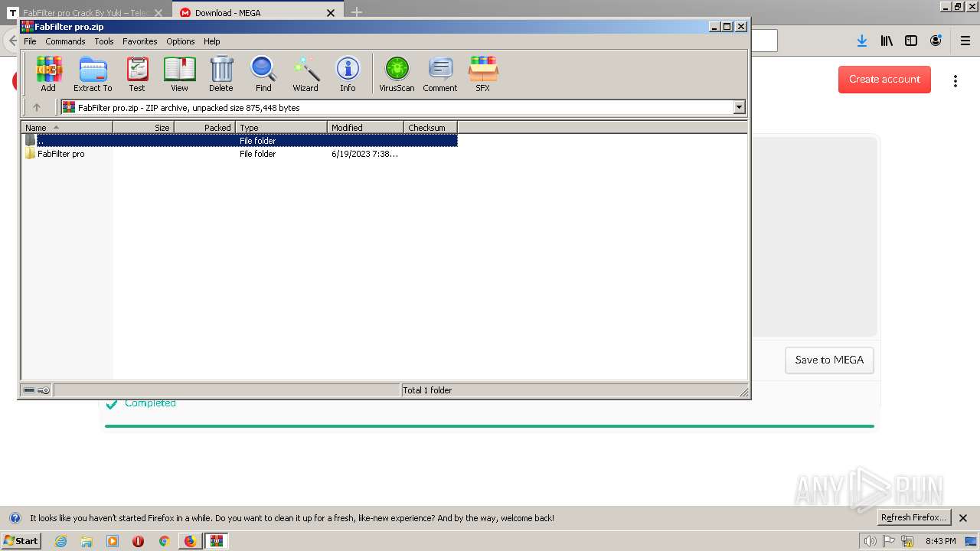Click the taskbar clock 8:43 PM
Image resolution: width=980 pixels, height=551 pixels.
tap(940, 541)
